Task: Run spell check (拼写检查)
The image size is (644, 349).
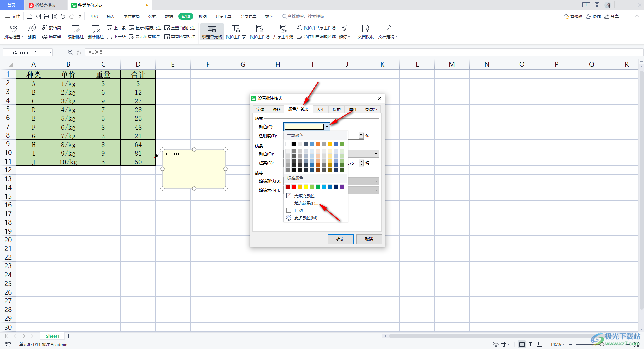Action: pos(14,32)
